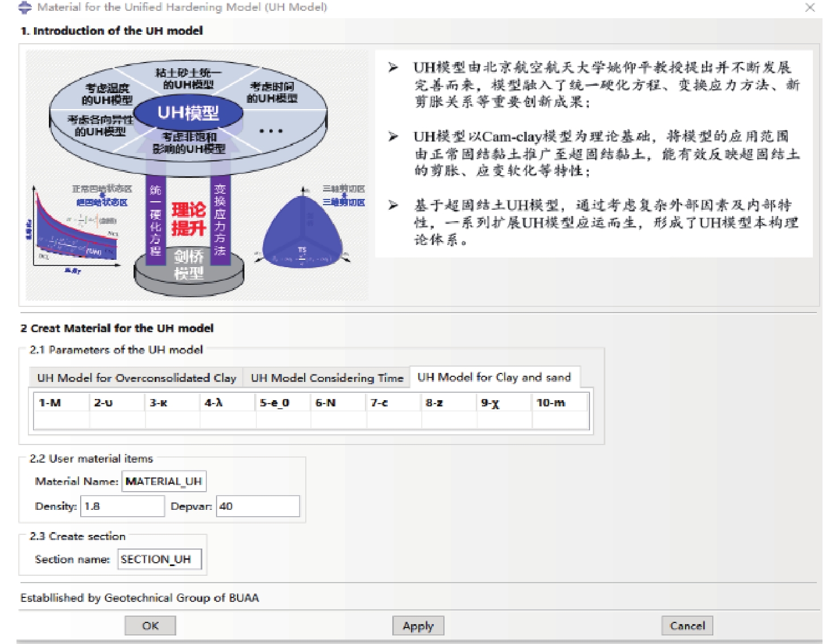Click the Depvar input field
This screenshot has width=839, height=644.
point(258,506)
